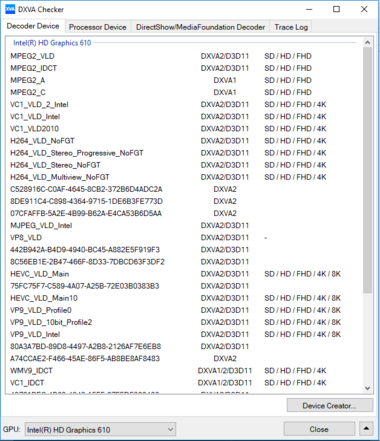Image resolution: width=380 pixels, height=441 pixels.
Task: Click the SD / HD / FHD text in the MPEG2_VLD row
Action: coord(288,56)
